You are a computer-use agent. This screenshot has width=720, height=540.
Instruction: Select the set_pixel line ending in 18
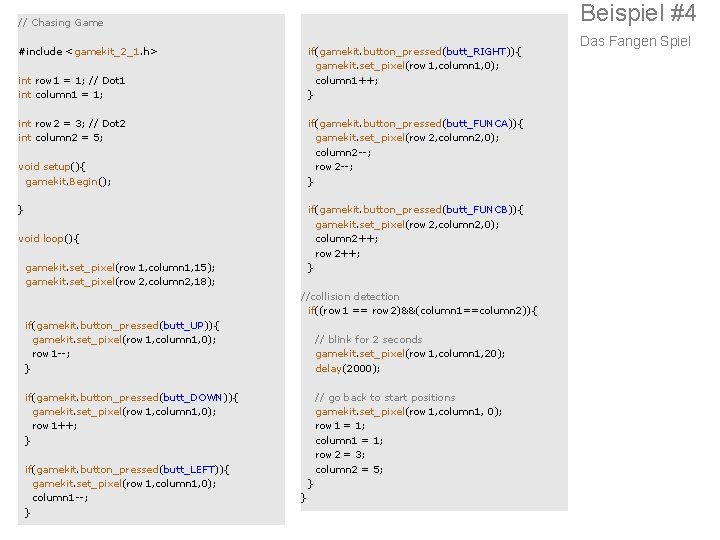click(x=120, y=282)
